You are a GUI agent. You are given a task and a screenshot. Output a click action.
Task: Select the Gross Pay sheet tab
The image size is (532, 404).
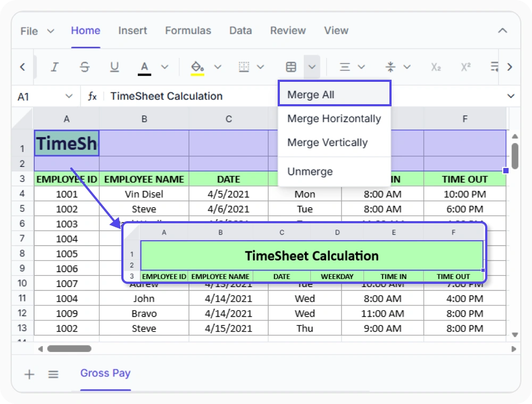tap(105, 373)
